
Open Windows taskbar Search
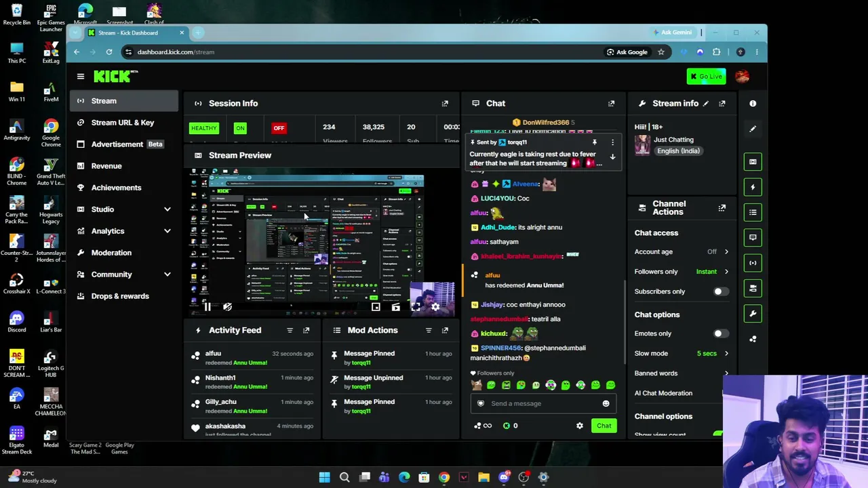pos(344,478)
